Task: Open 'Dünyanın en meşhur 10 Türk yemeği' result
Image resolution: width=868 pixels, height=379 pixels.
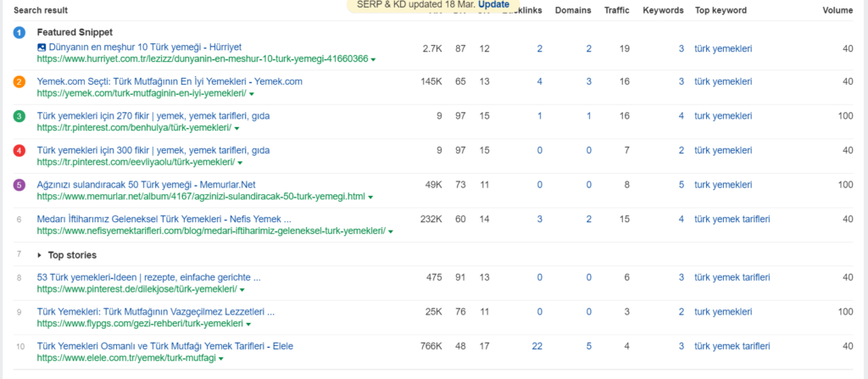Action: click(145, 47)
